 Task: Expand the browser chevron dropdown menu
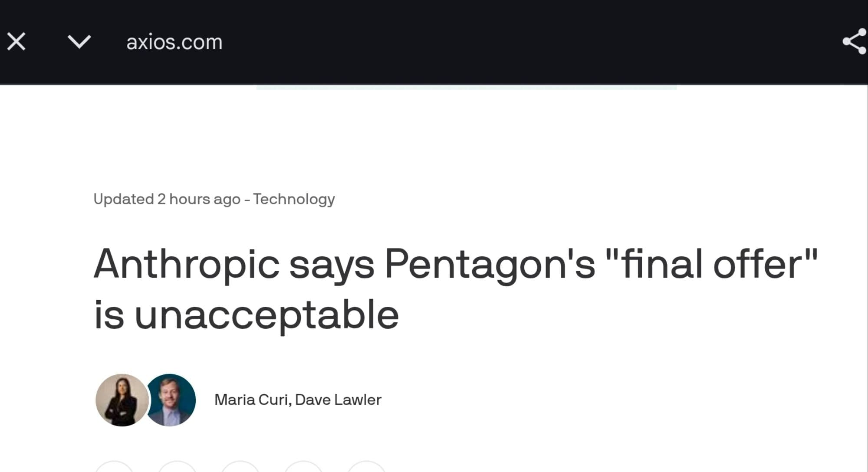coord(79,42)
